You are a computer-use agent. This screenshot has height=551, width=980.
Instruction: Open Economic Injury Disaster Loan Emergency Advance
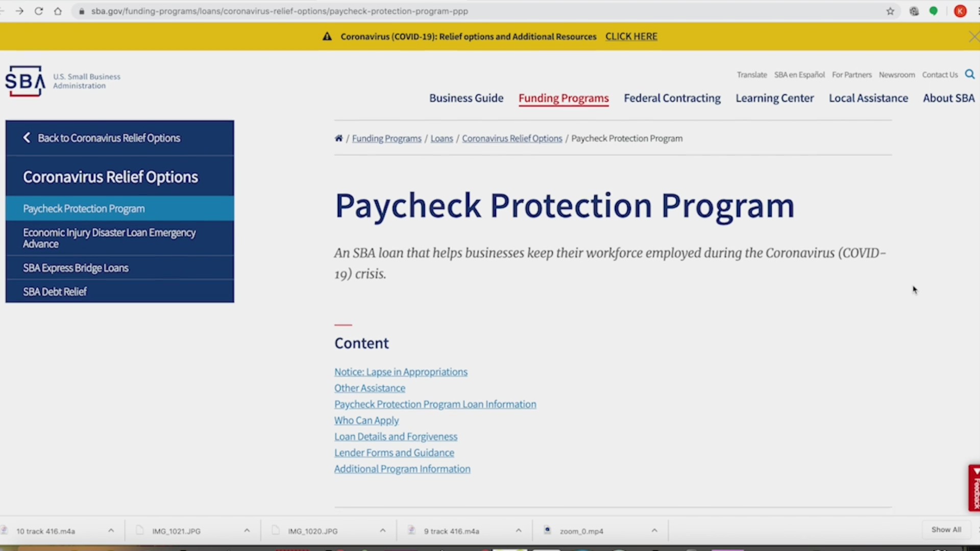pos(120,238)
